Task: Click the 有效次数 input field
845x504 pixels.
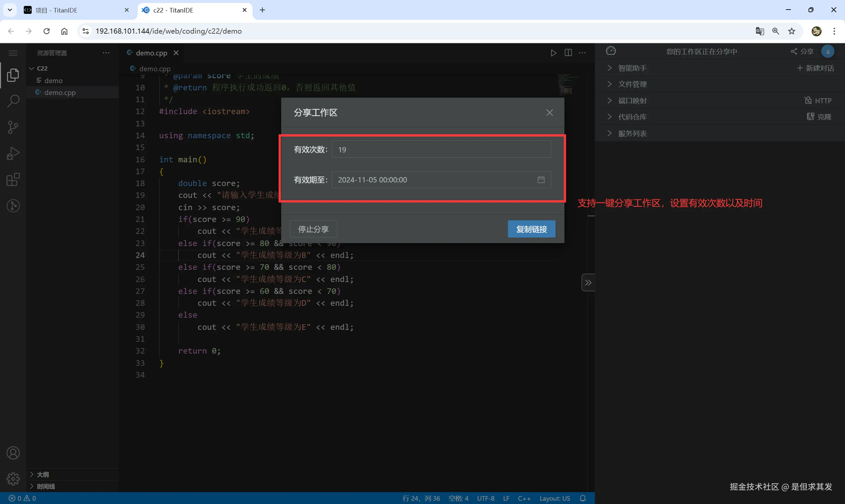Action: point(441,150)
